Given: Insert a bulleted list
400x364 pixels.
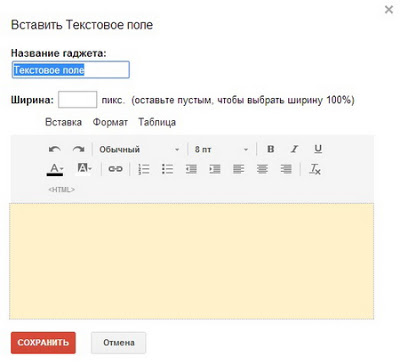Looking at the screenshot, I should click(167, 169).
